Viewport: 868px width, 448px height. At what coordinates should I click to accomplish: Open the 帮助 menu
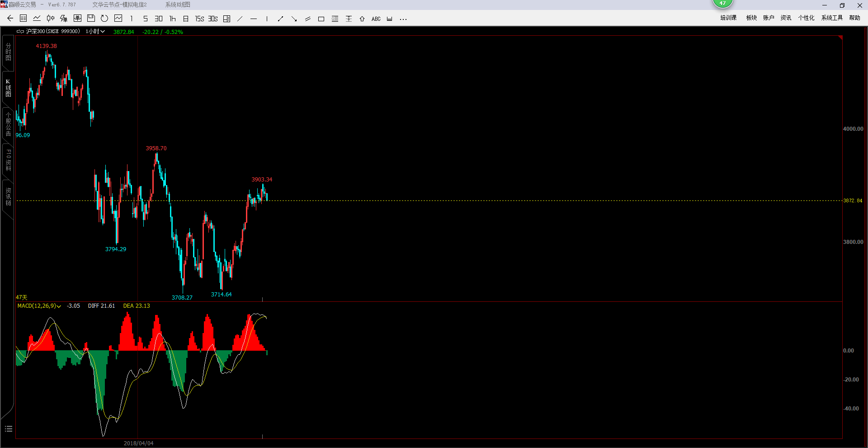click(x=854, y=18)
